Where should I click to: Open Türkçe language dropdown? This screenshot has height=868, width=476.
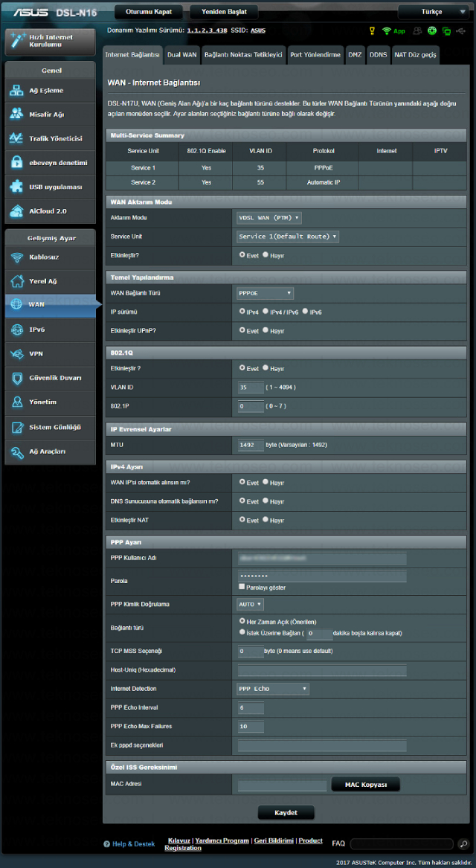tap(434, 12)
